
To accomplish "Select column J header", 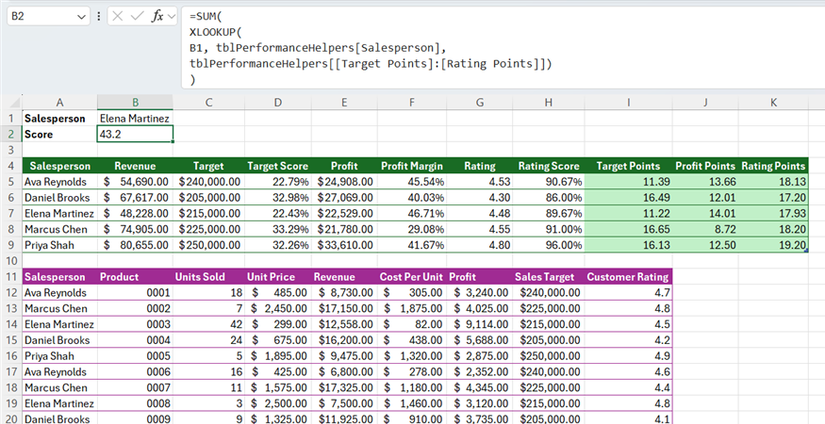I will [705, 103].
